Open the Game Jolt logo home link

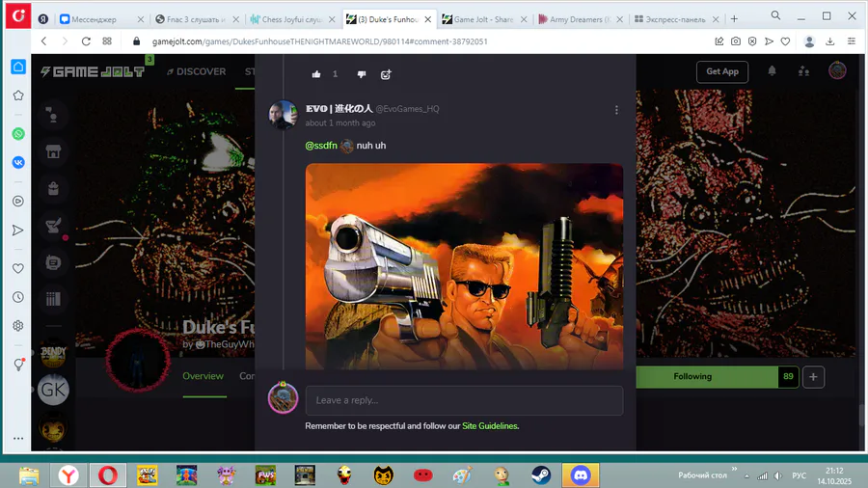coord(93,71)
